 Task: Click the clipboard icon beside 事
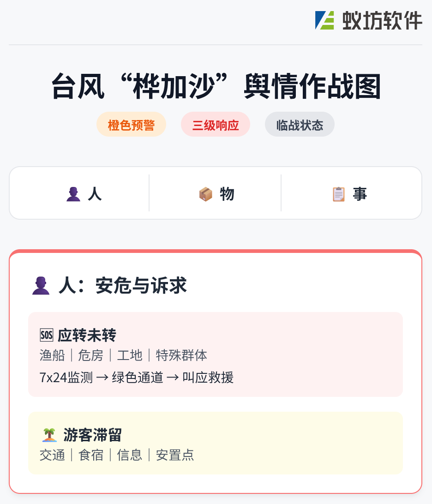pos(339,194)
